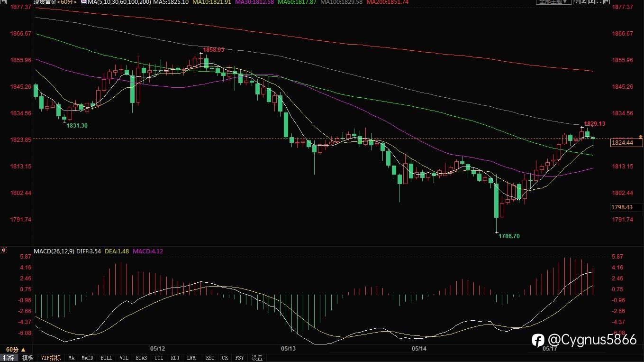Image resolution: width=644 pixels, height=362 pixels.
Task: Select the VOL indicator button
Action: (124, 358)
